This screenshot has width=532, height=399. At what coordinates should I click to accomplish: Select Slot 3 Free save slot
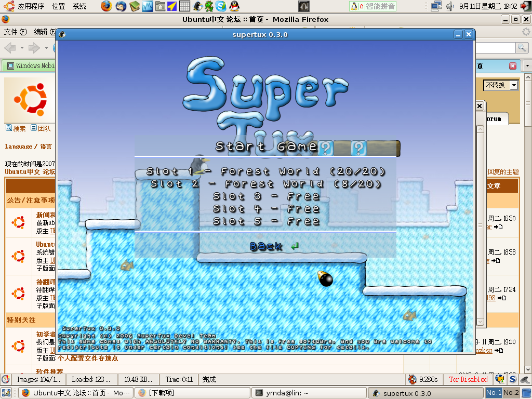pos(265,196)
